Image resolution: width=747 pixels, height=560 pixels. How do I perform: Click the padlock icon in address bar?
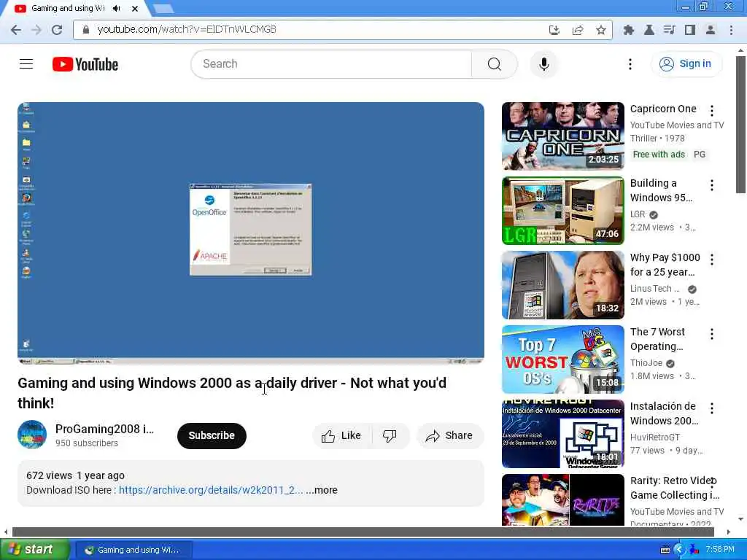tap(86, 29)
